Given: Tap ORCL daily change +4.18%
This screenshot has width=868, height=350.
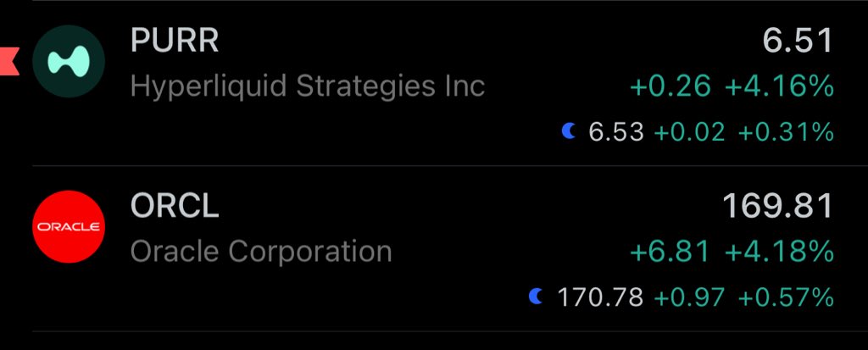Looking at the screenshot, I should click(777, 252).
